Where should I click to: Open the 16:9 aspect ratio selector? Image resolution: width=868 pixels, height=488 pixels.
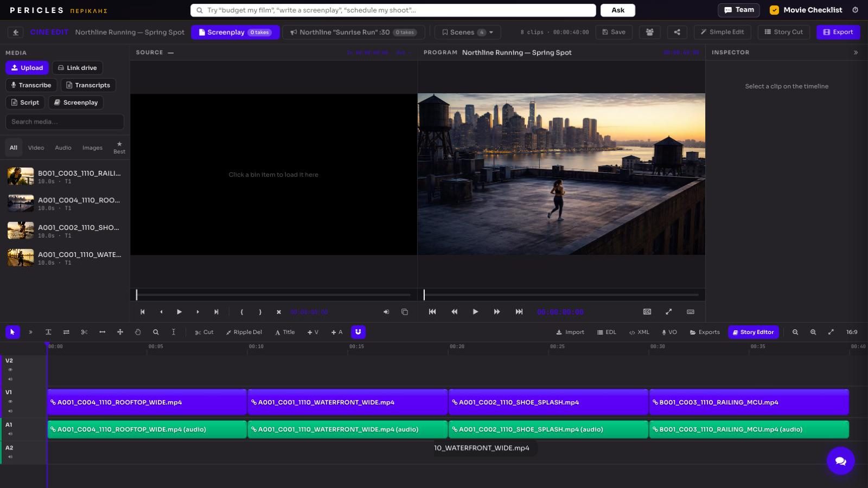click(x=852, y=332)
